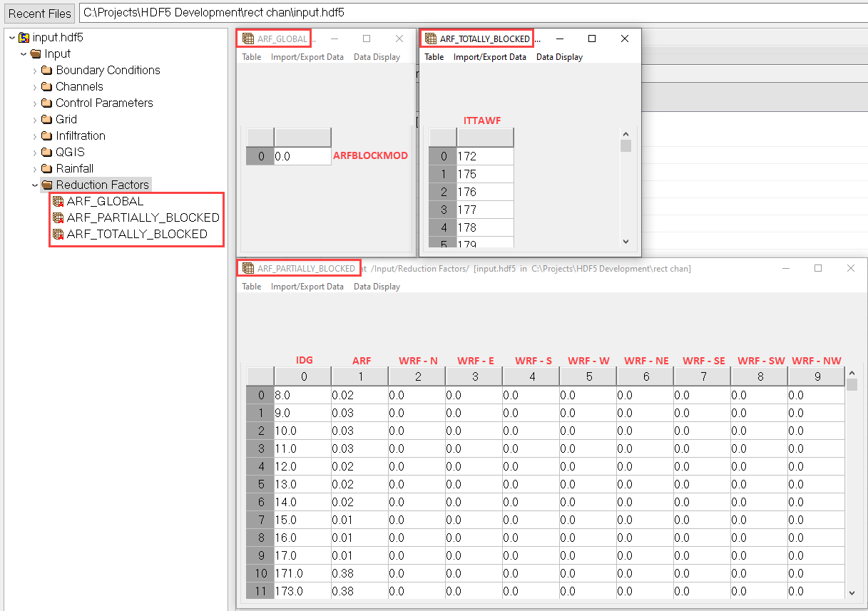
Task: Select the ARF cell containing 0.38 in row 10
Action: (359, 573)
